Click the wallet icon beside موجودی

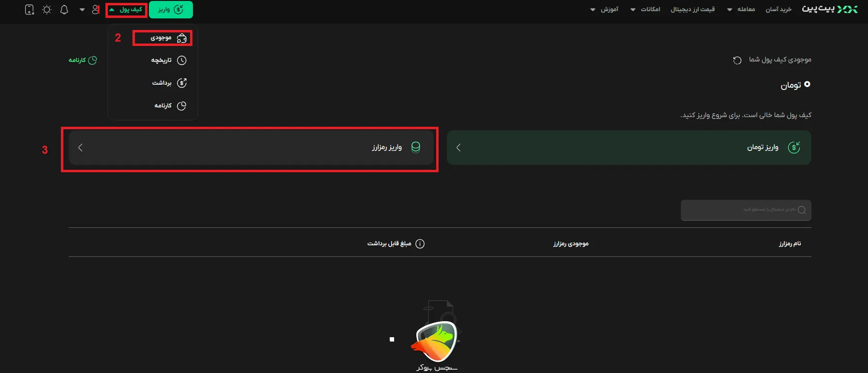[182, 38]
